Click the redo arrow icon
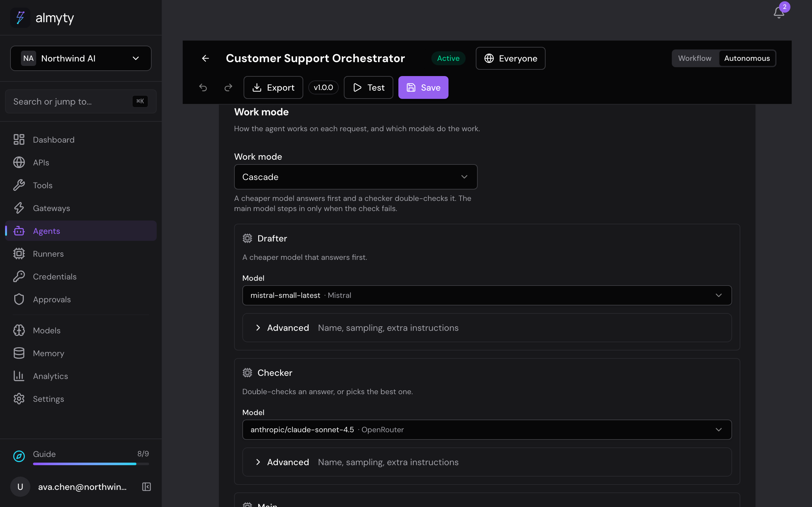812x507 pixels. (228, 87)
